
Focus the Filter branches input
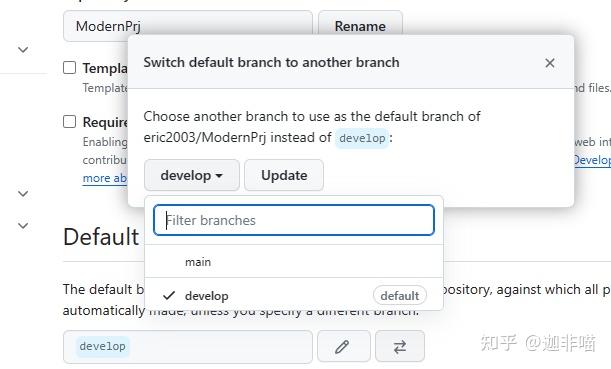pos(294,220)
